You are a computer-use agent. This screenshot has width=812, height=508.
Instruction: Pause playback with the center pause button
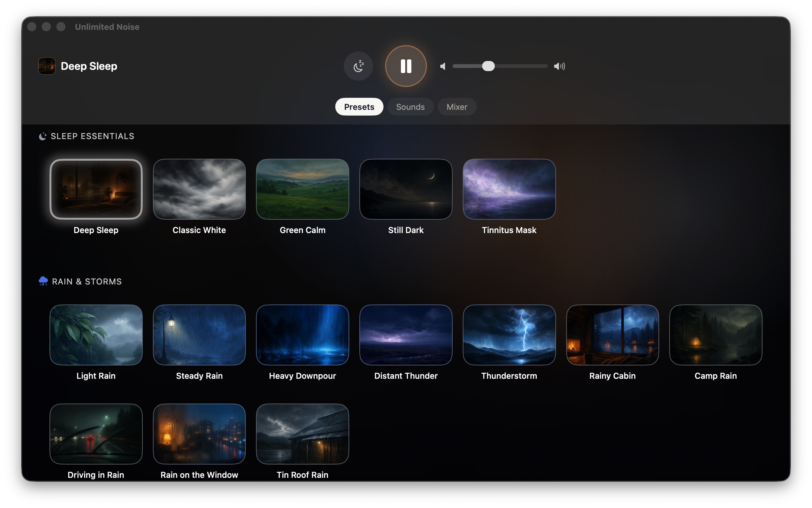pyautogui.click(x=406, y=66)
